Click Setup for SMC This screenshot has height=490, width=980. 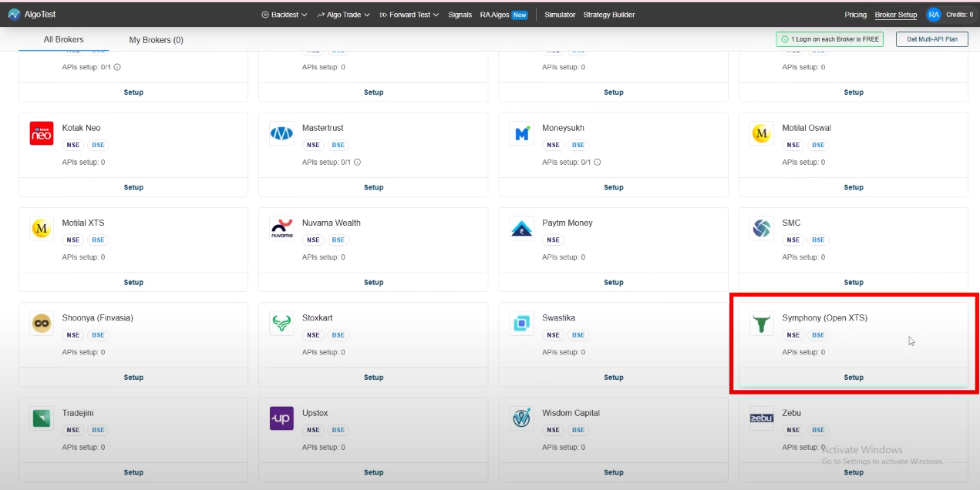[854, 282]
